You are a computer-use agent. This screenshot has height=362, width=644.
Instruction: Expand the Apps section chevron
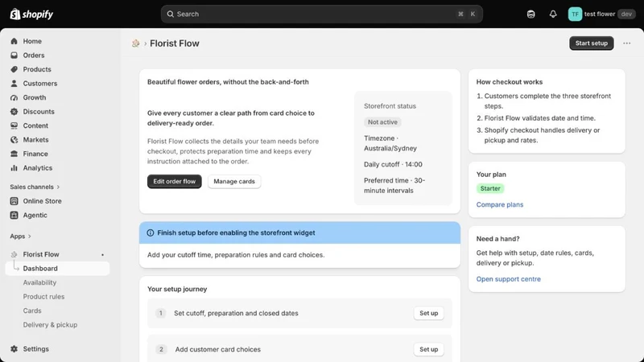coord(30,237)
